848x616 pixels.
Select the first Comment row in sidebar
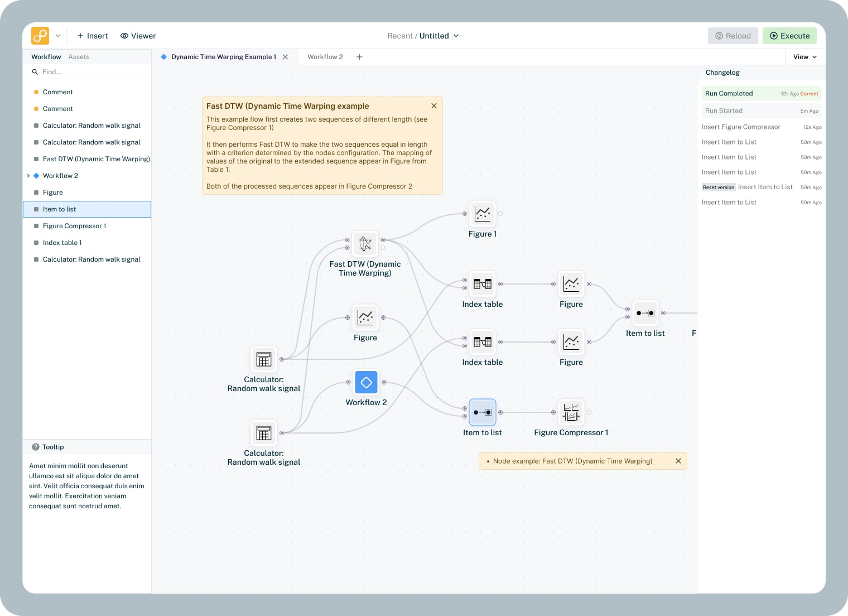(87, 92)
